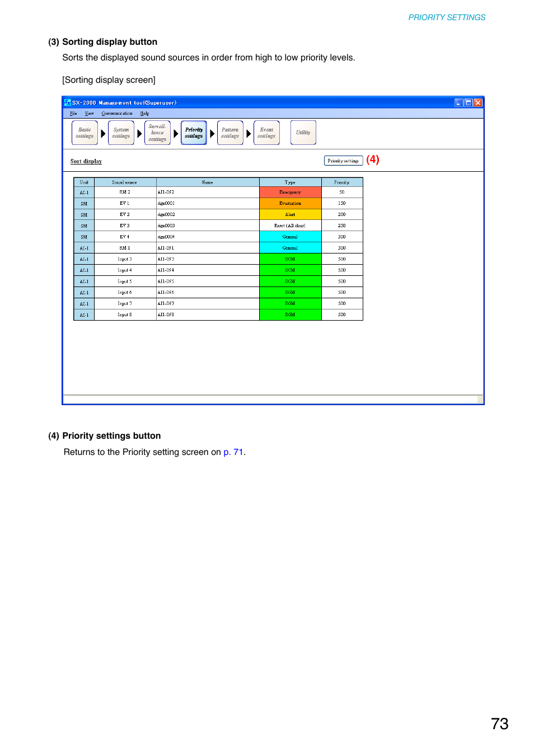This screenshot has height=756, width=534.
Task: Select the red Emergency type cell
Action: [x=291, y=192]
